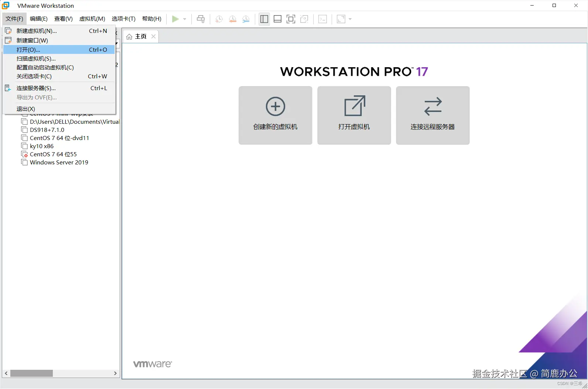Take a snapshot with the clock-plus icon
The width and height of the screenshot is (588, 389).
219,19
